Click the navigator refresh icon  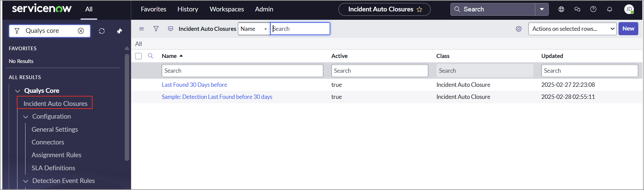(x=102, y=31)
